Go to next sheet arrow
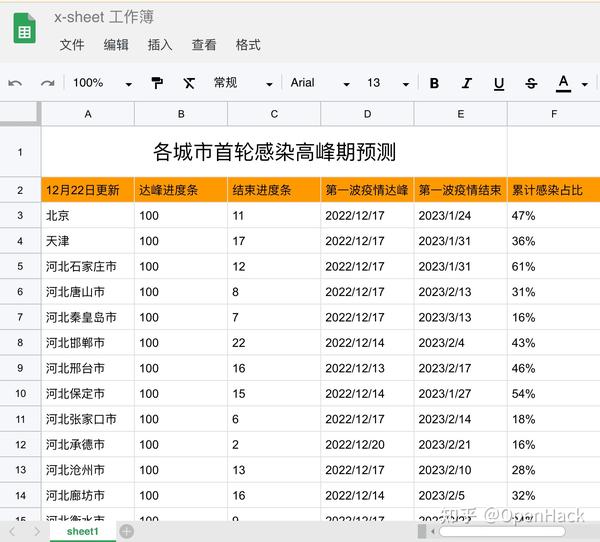Screen dimensions: 600x542 (37, 531)
